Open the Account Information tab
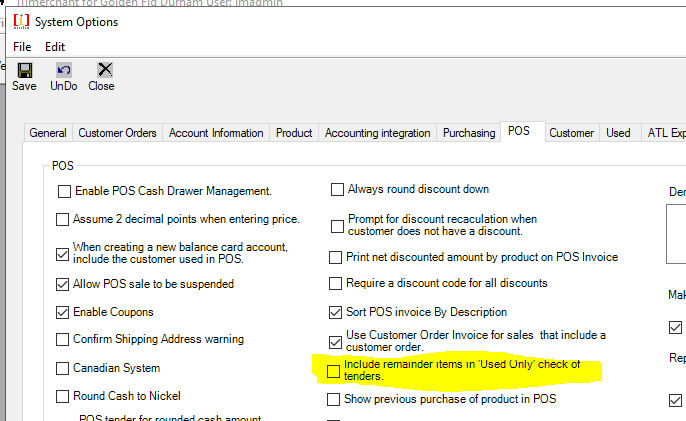This screenshot has width=686, height=421. click(x=216, y=133)
